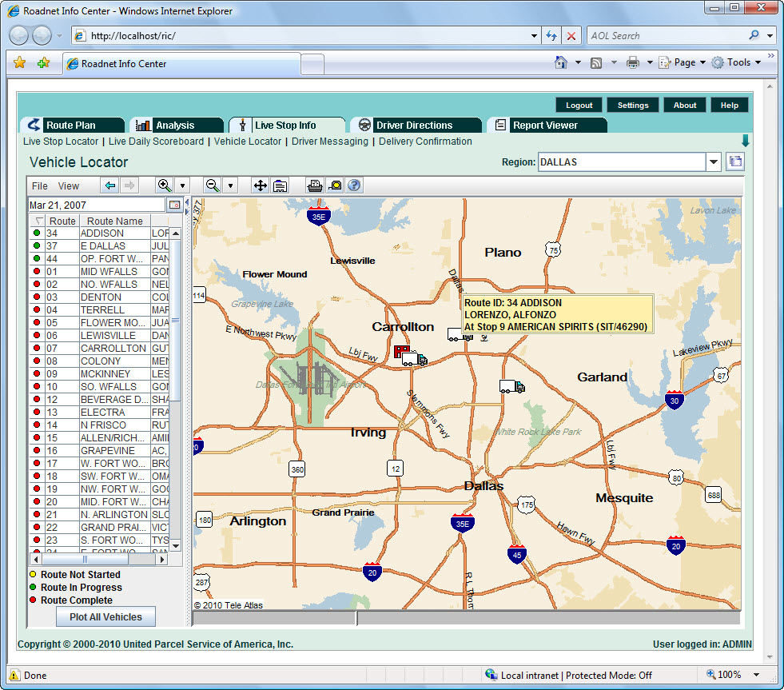Select route 16 GRAPEVINE row
Viewport: 784px width, 690px height.
click(100, 451)
